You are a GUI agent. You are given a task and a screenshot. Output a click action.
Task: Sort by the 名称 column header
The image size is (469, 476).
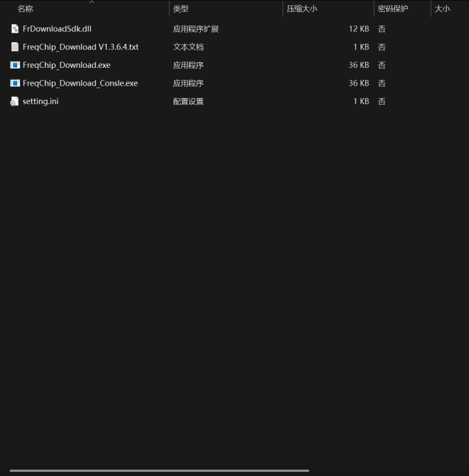pyautogui.click(x=25, y=9)
